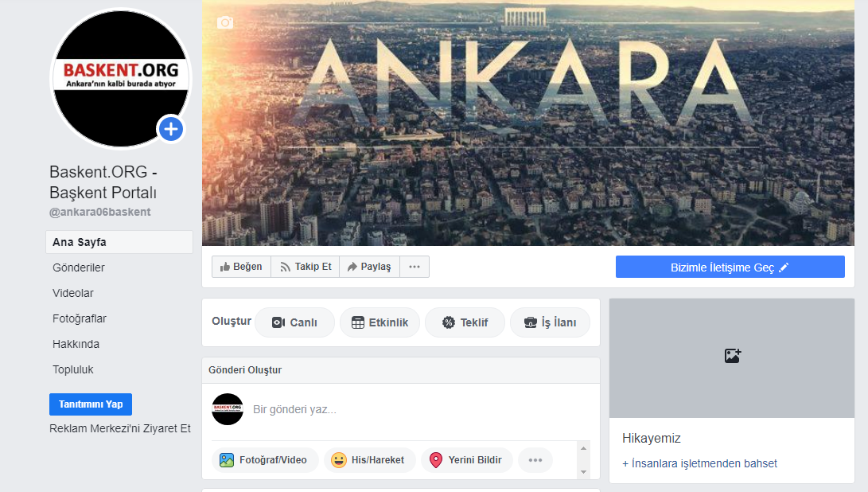Click the Canlı live video button
868x492 pixels.
click(x=294, y=322)
